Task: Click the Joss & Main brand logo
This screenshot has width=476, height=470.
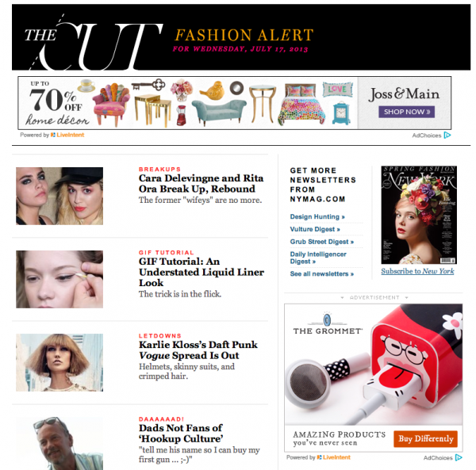Action: [x=404, y=94]
